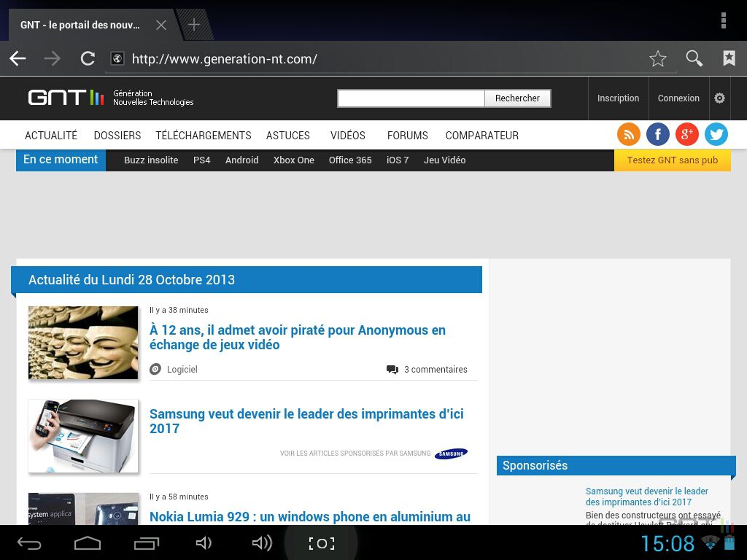Open the bookmarks list icon
The image size is (747, 560).
729,58
